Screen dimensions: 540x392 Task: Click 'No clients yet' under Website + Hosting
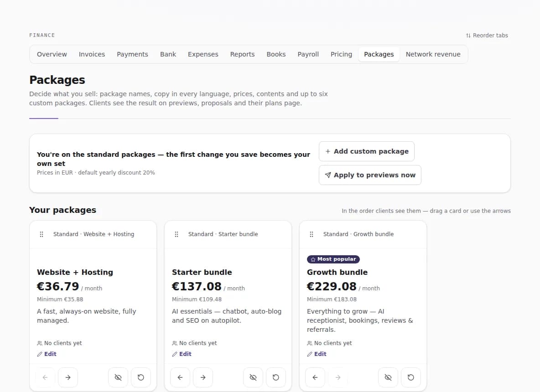click(63, 343)
